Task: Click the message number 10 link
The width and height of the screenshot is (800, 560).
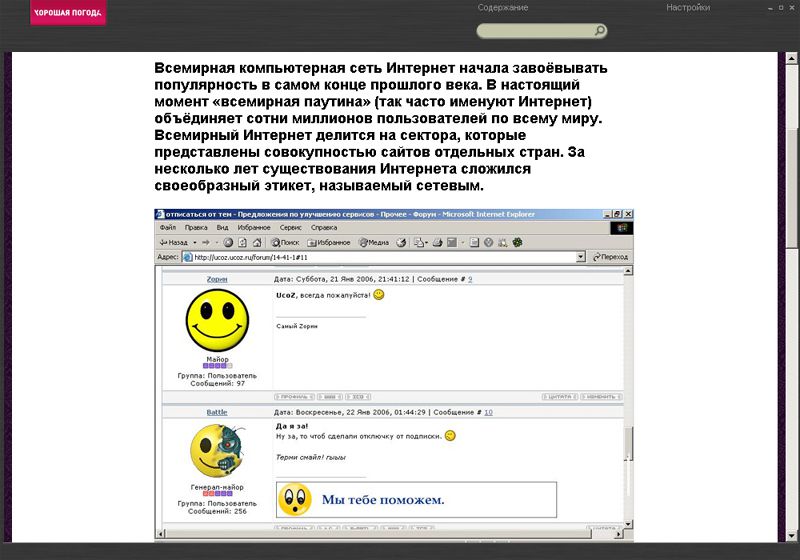Action: [488, 412]
